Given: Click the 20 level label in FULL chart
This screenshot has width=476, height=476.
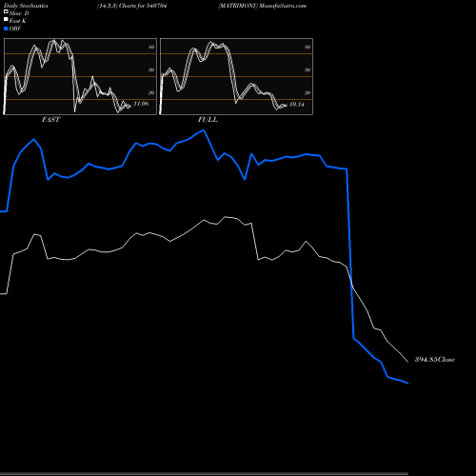Looking at the screenshot, I should coord(307,92).
